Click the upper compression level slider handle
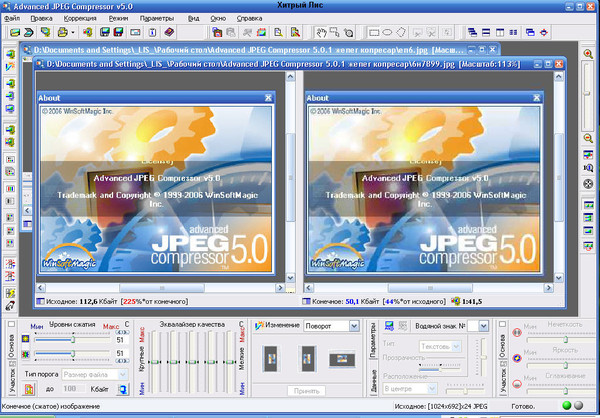The image size is (600, 418). (73, 340)
